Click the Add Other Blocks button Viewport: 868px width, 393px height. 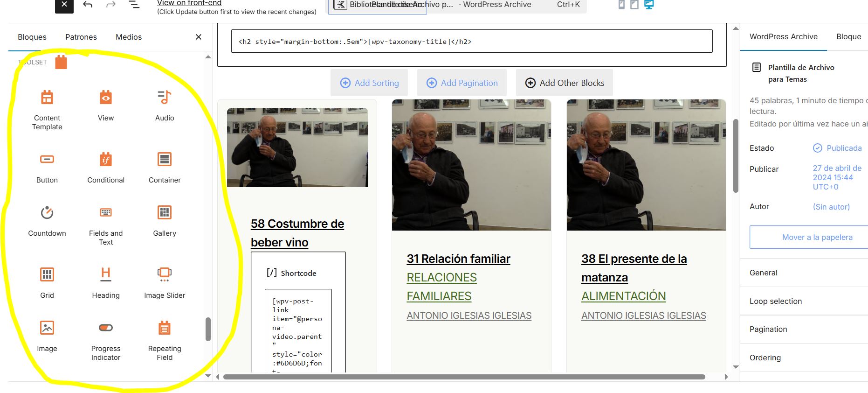point(565,83)
